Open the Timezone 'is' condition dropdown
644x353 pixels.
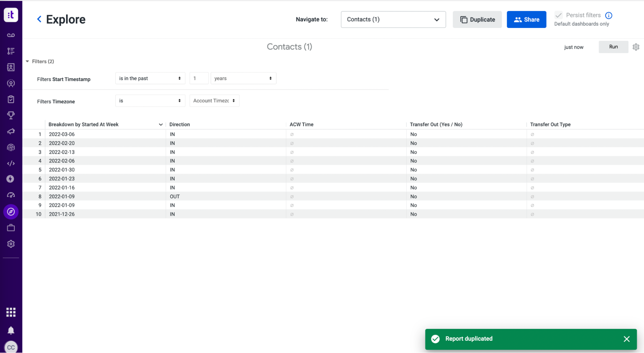click(150, 101)
